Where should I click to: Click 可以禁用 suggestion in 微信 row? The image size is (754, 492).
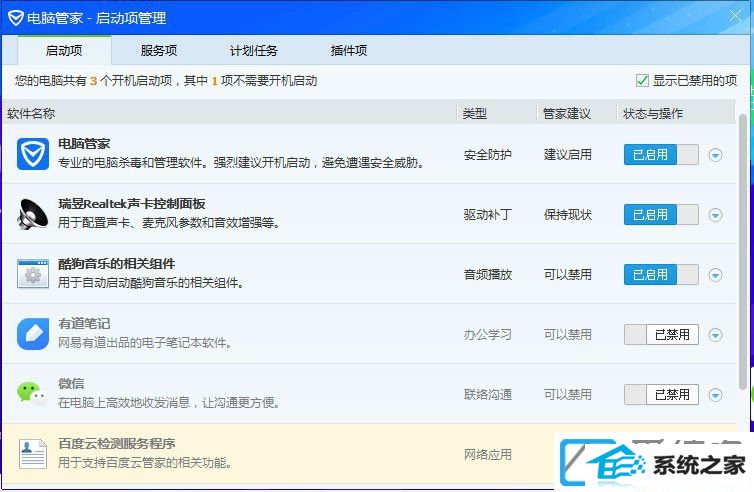pyautogui.click(x=567, y=395)
